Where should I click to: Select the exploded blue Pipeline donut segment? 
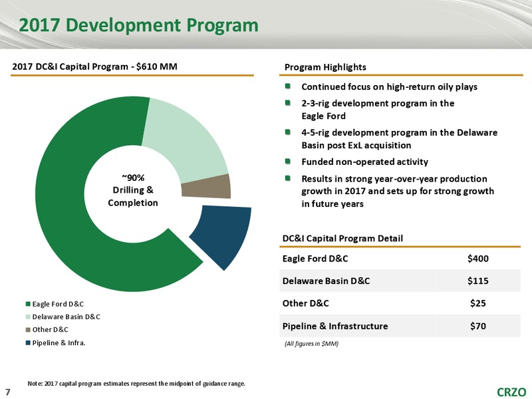click(x=225, y=234)
